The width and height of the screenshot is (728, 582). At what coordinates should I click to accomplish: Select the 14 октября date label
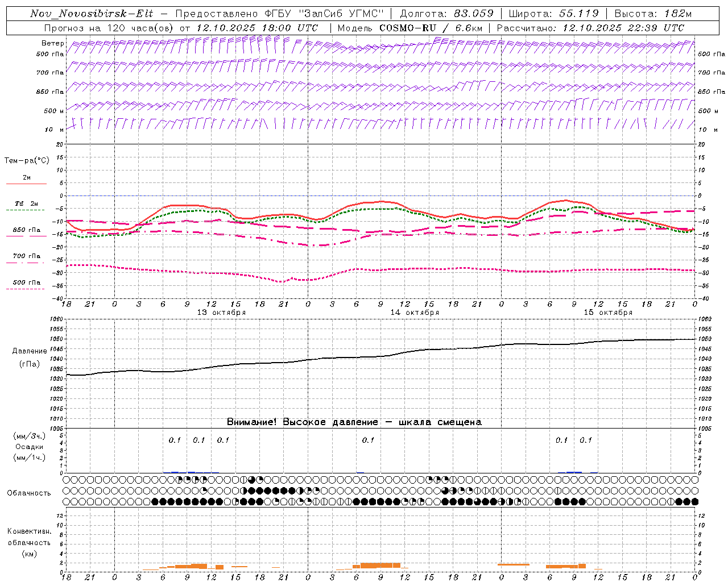tap(415, 313)
